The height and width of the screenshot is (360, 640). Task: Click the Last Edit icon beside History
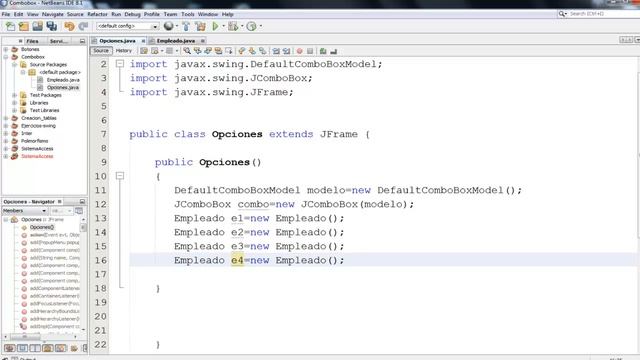tap(144, 51)
